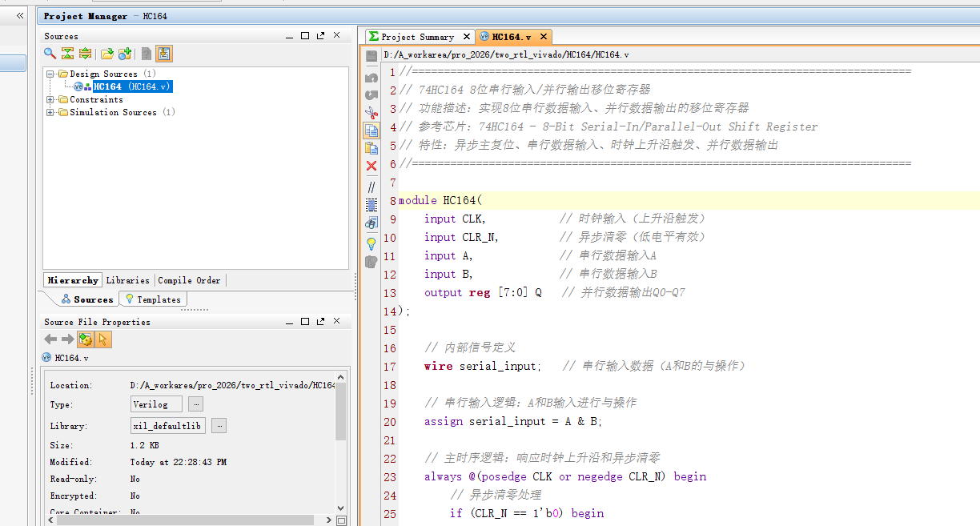Cut selection with scissors icon
Viewport: 980px width, 526px height.
click(x=372, y=113)
